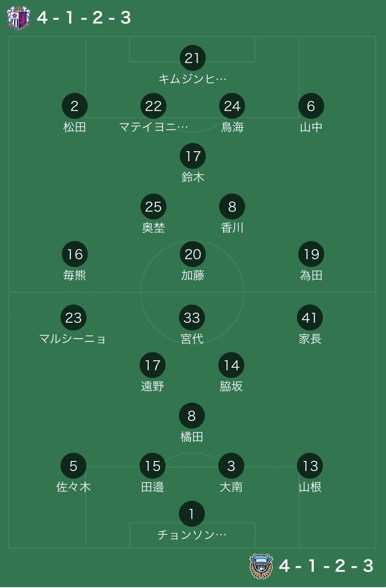Select goalkeeper number 21 circle
The height and width of the screenshot is (588, 386).
[x=192, y=58]
